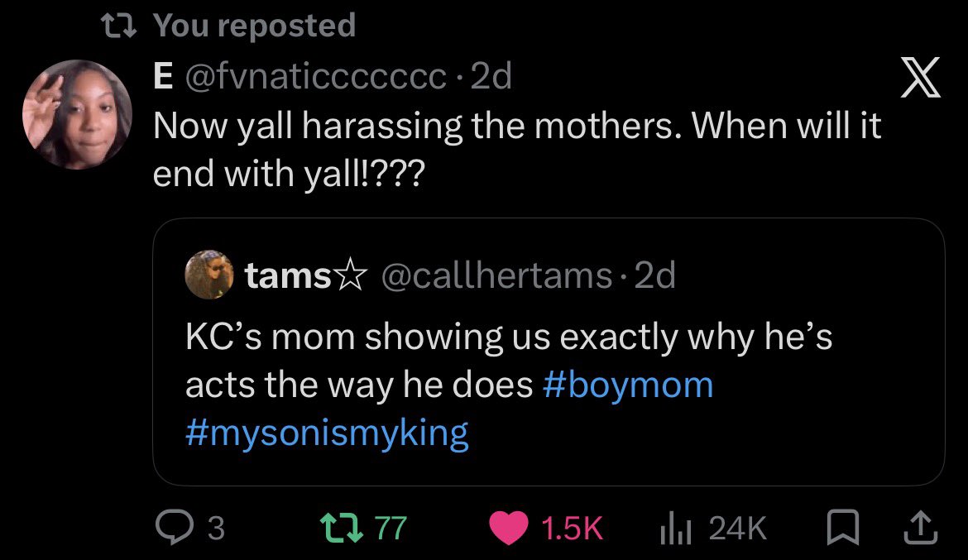The height and width of the screenshot is (560, 968).
Task: Click the small repost arrows above the post
Action: click(x=119, y=26)
